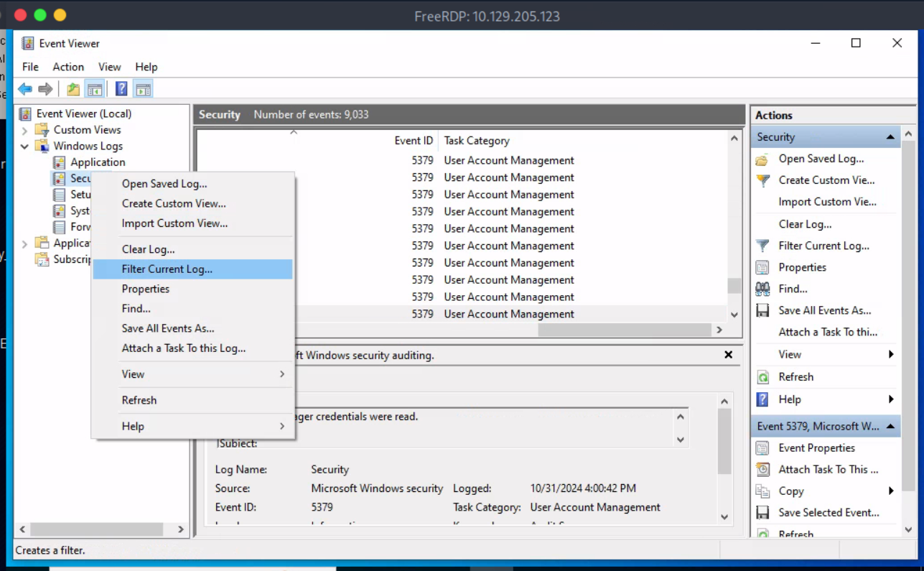924x571 pixels.
Task: Choose Open Saved Log in context menu
Action: pos(192,184)
